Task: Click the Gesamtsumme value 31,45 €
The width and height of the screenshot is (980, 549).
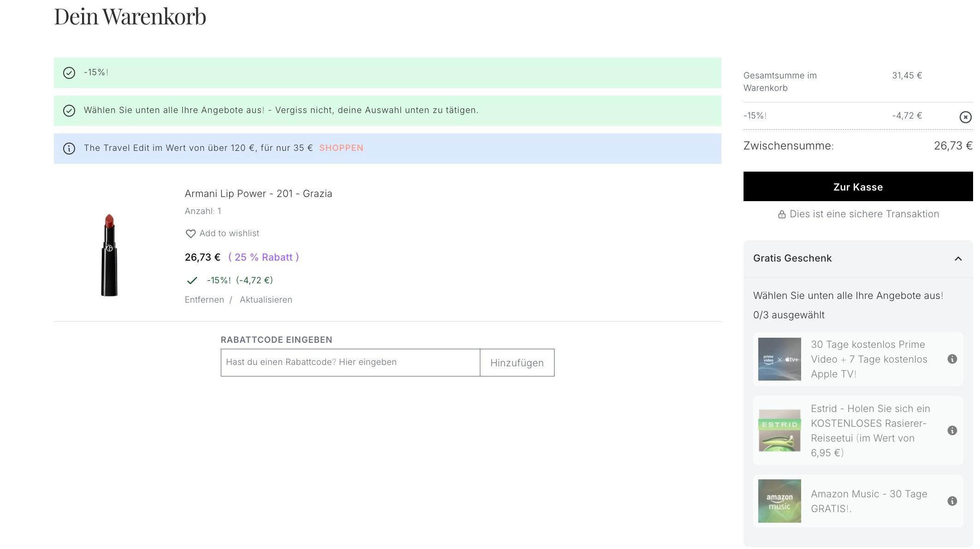Action: coord(907,76)
